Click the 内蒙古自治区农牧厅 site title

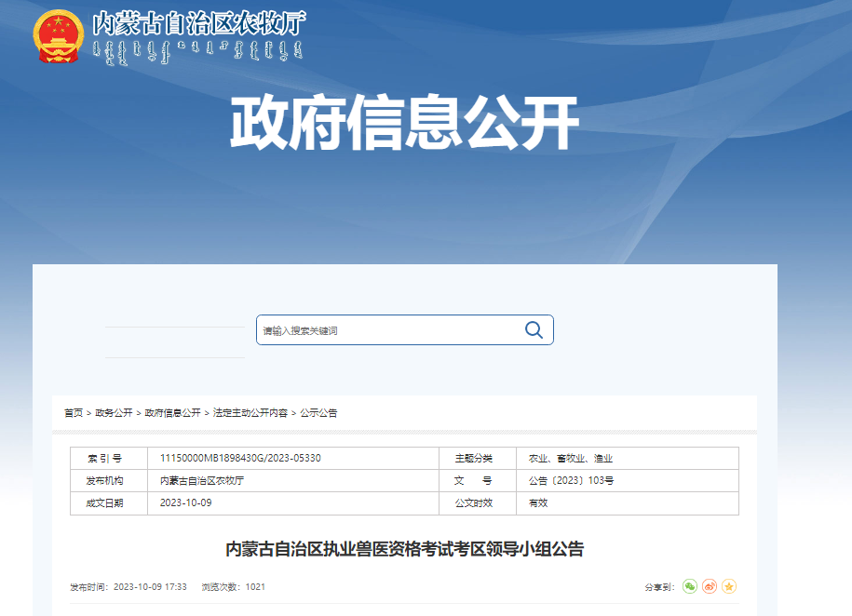click(198, 24)
